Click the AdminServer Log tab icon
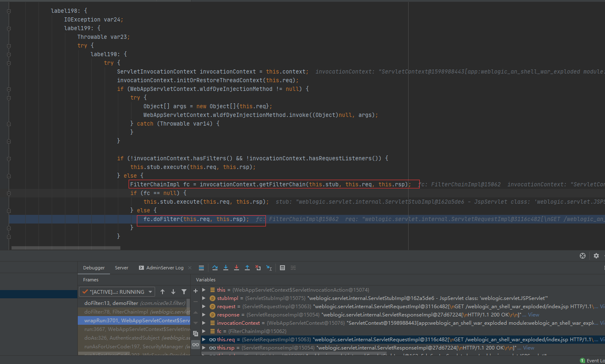Screen dimensions: 605x364 (x=141, y=268)
